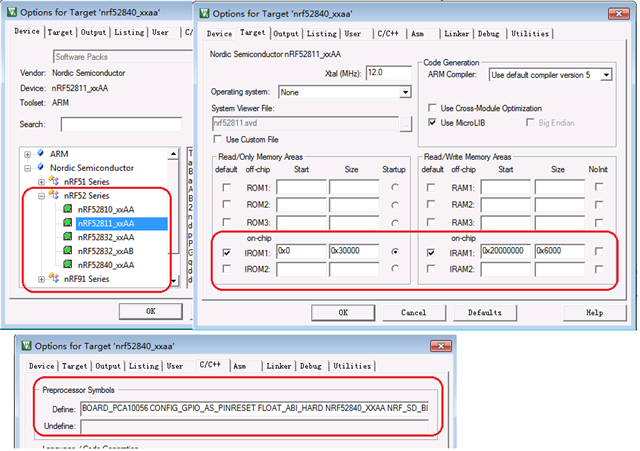Open the Software Packs dropdown
640x451 pixels.
pos(122,57)
